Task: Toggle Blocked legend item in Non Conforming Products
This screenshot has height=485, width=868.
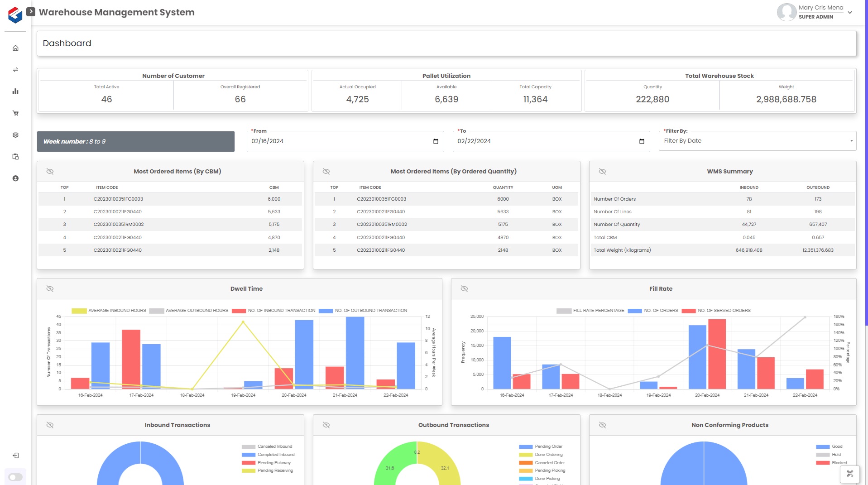Action: [x=832, y=463]
